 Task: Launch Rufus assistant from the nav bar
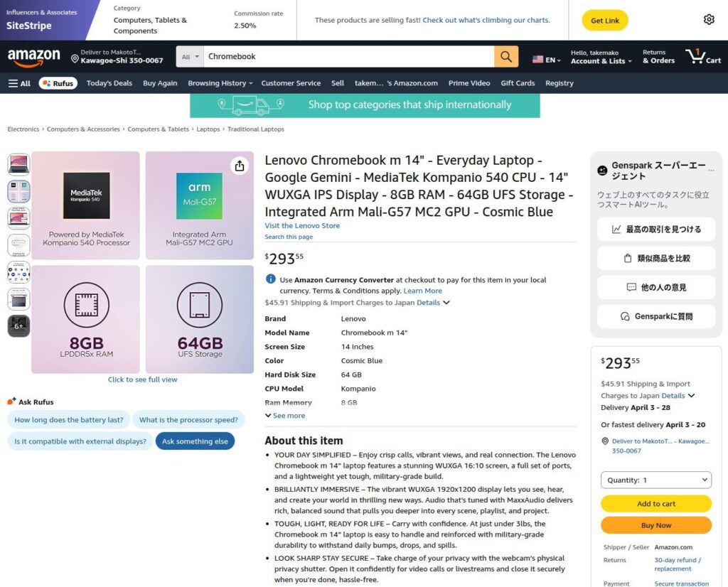coord(58,83)
